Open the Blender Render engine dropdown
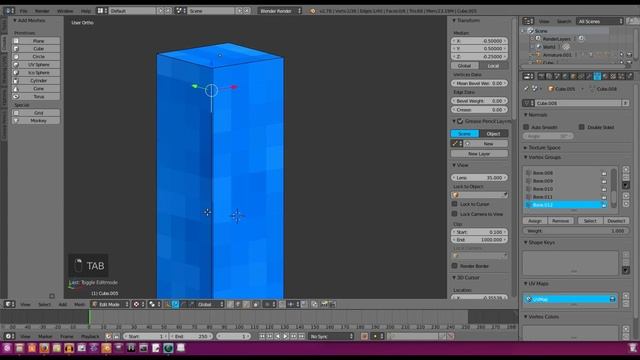Viewport: 640px width, 360px height. click(280, 11)
